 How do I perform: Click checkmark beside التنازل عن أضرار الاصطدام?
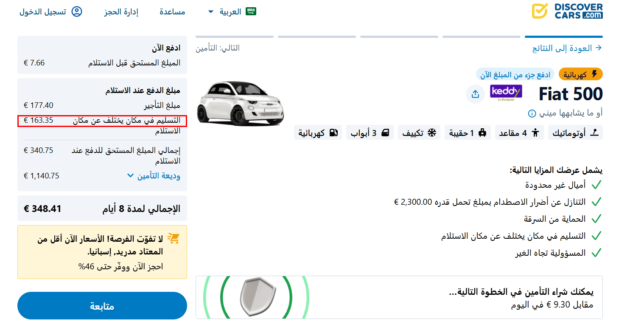[596, 202]
